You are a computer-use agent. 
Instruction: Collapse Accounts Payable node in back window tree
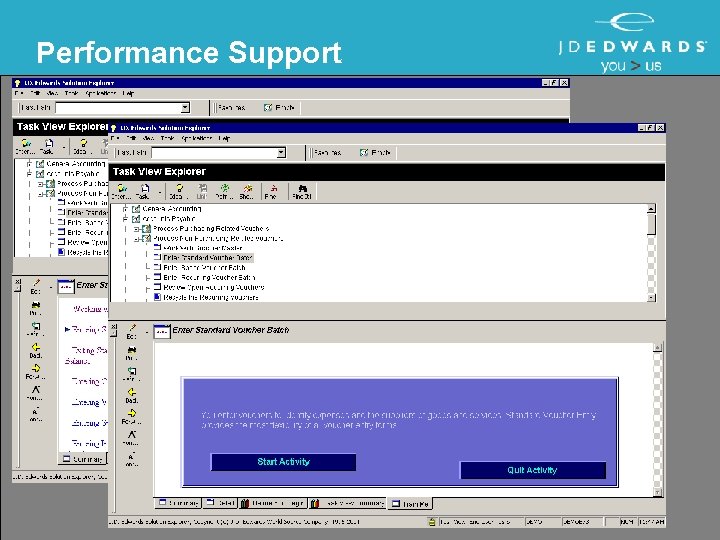pos(29,174)
